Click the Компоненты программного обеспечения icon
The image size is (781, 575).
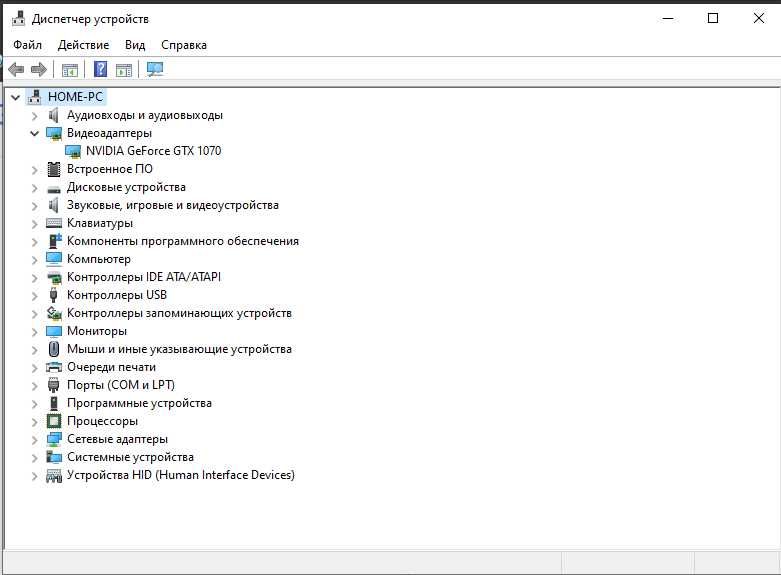[54, 241]
